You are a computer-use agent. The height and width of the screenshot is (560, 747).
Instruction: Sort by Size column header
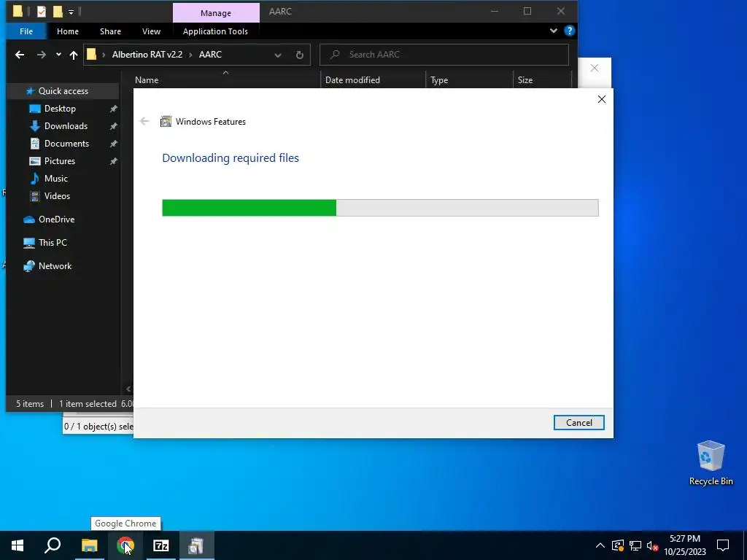(x=525, y=80)
